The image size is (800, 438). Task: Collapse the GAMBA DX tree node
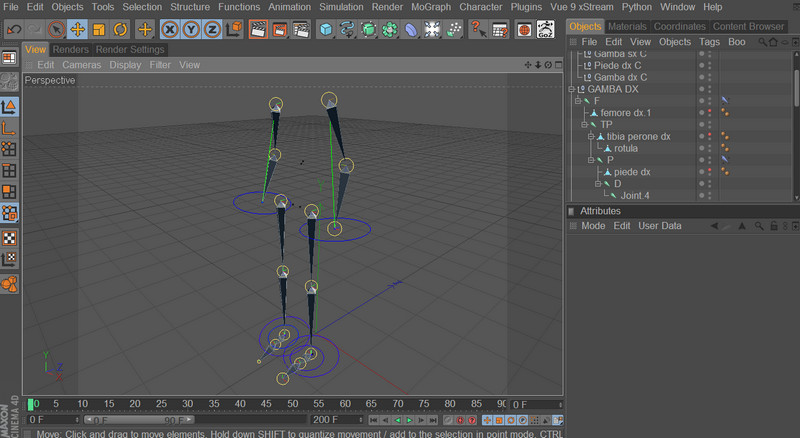click(571, 89)
